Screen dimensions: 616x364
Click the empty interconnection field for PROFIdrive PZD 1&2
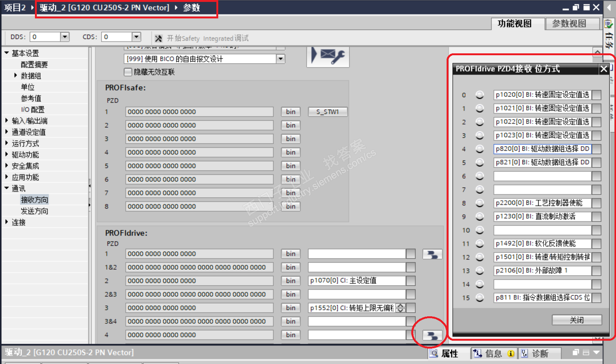tap(357, 267)
